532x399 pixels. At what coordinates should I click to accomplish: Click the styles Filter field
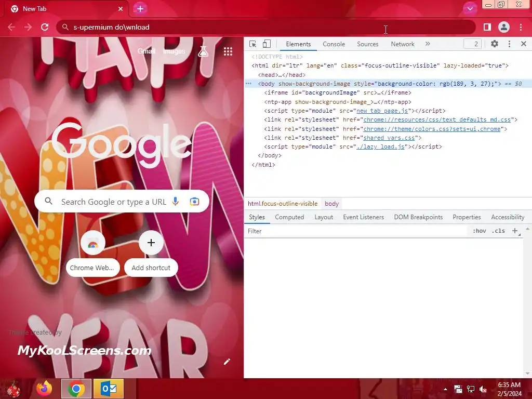pos(356,231)
